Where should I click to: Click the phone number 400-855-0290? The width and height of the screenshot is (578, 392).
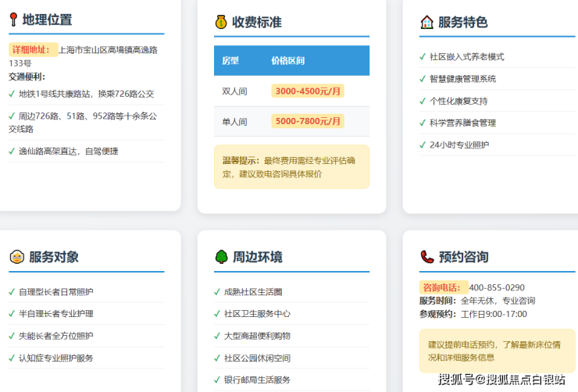tap(497, 287)
